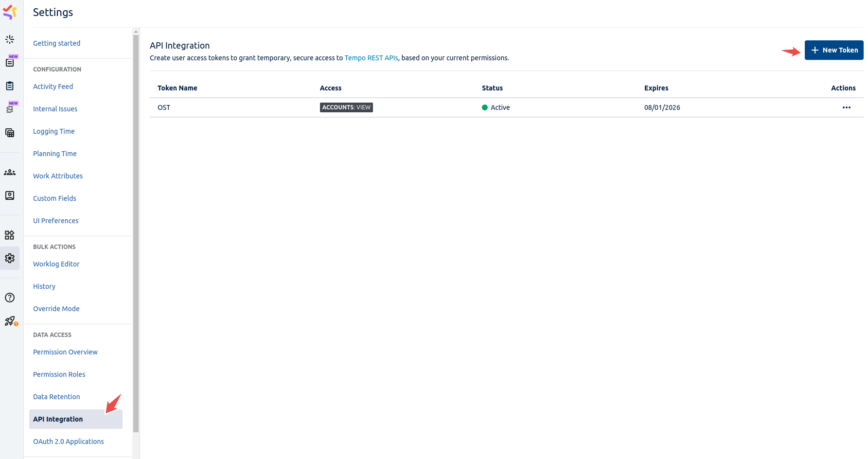
Task: Click the settings sidebar scrollbar
Action: pyautogui.click(x=136, y=233)
